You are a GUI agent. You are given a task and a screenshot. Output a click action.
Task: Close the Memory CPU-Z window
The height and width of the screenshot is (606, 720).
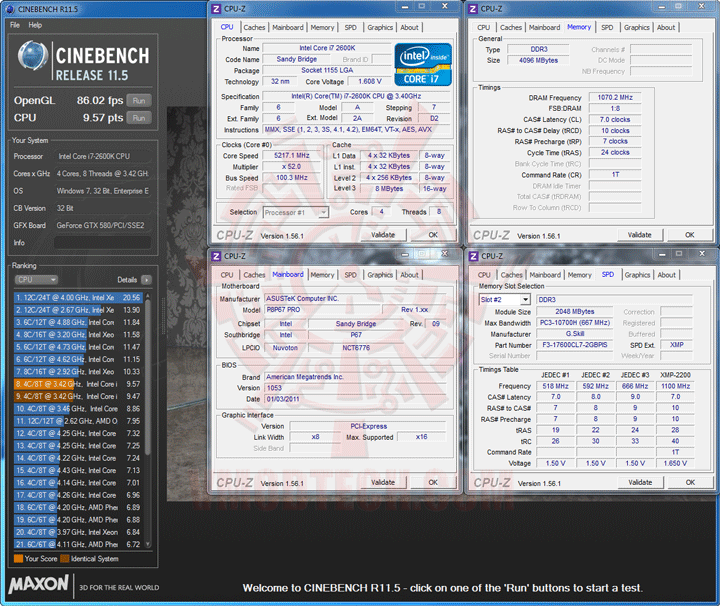pos(701,6)
